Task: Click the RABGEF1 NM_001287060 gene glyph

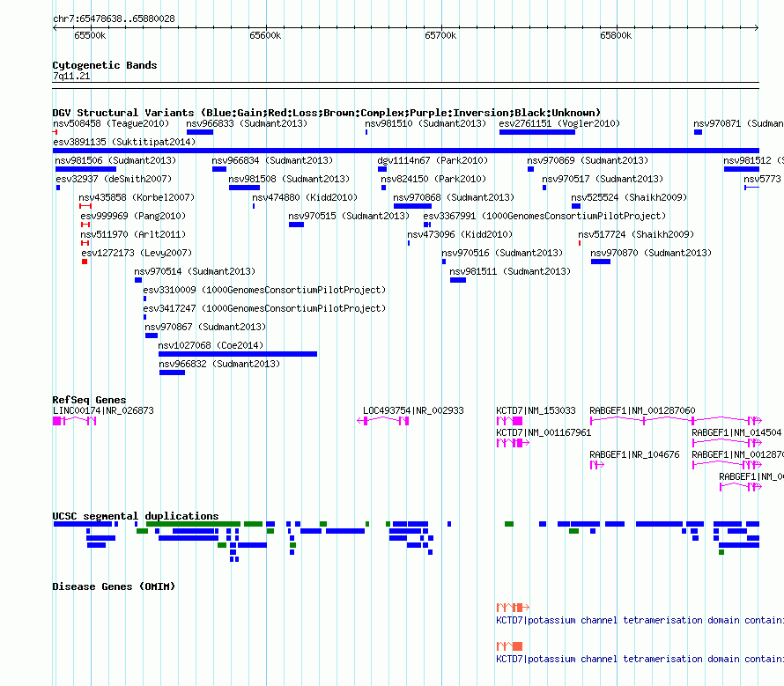Action: (x=676, y=421)
